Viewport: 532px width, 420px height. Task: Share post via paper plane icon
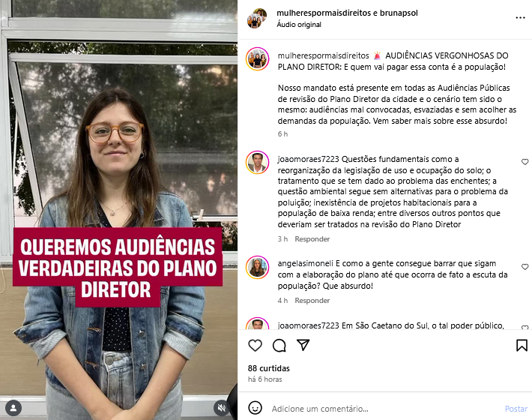(303, 345)
